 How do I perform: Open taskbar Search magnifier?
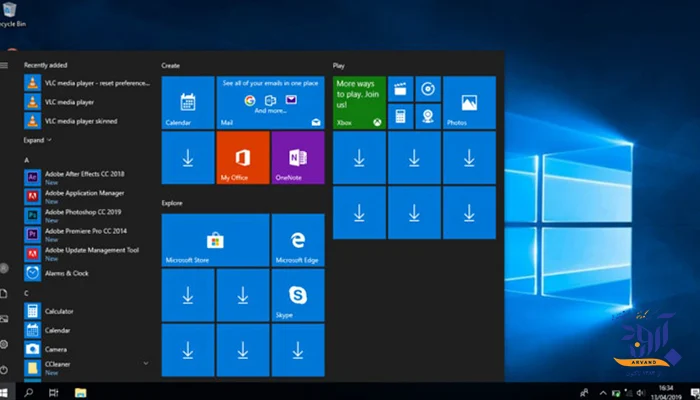(29, 393)
